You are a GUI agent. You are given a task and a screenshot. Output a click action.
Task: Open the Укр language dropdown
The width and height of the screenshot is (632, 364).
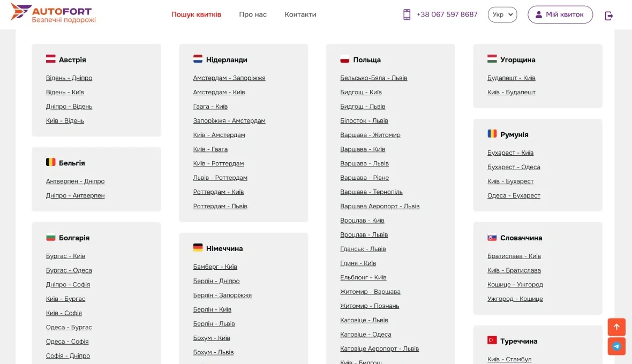[502, 14]
